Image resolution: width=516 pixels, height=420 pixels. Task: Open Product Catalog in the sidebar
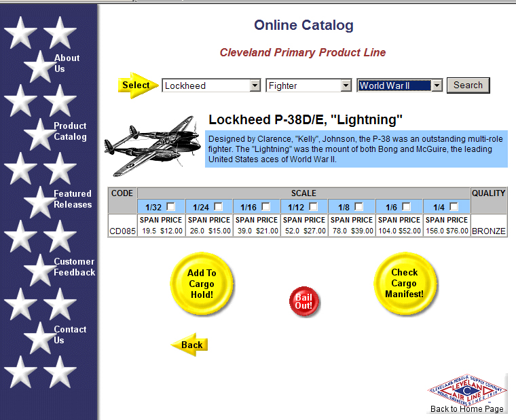coord(70,131)
